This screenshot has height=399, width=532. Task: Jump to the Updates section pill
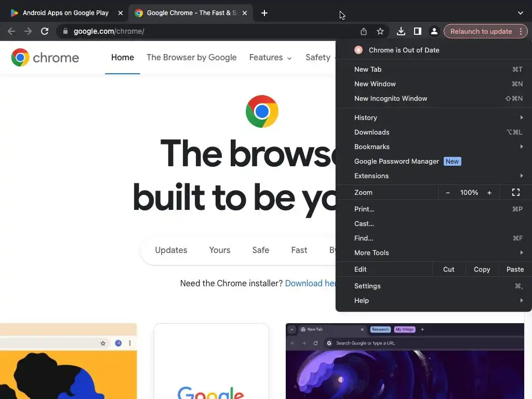point(171,250)
